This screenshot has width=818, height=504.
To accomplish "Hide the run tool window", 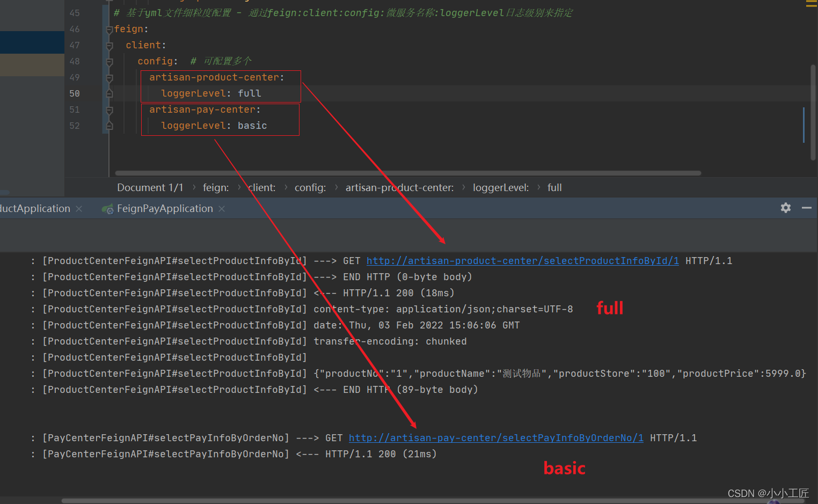I will pyautogui.click(x=806, y=208).
